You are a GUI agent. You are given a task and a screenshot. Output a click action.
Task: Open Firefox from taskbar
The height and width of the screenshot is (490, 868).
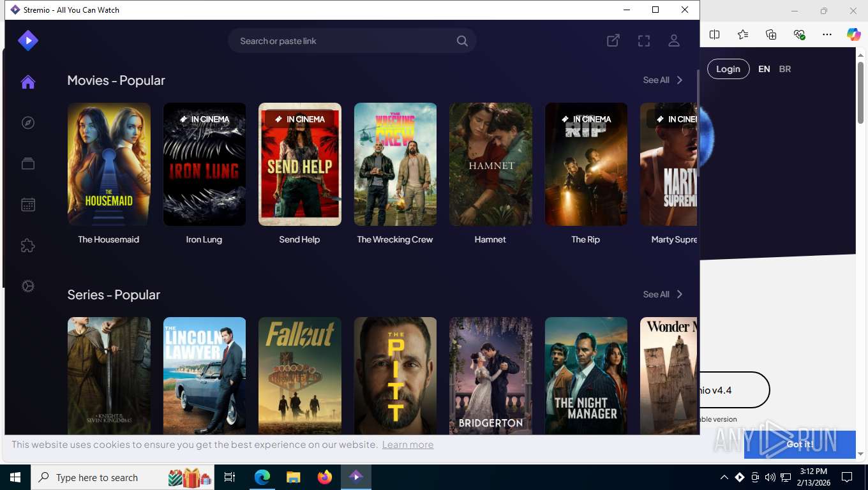(325, 477)
